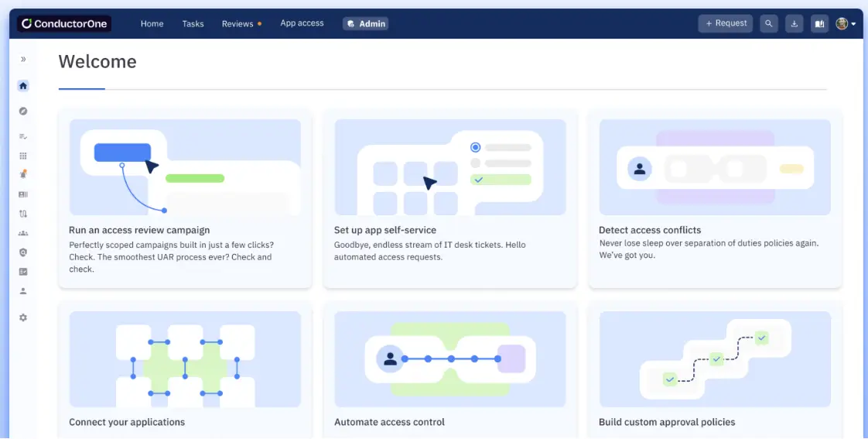
Task: Click the group of people sidebar icon
Action: pyautogui.click(x=23, y=233)
